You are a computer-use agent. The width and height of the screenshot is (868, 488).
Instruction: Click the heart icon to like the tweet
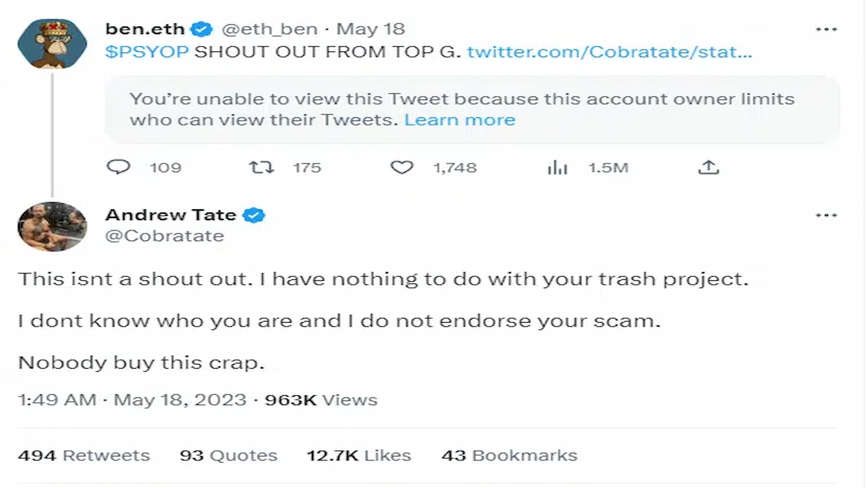click(x=402, y=168)
